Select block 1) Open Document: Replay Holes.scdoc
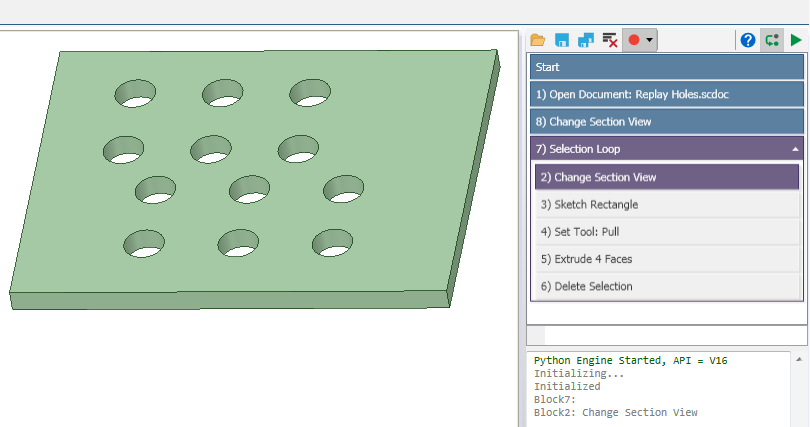Screen dimensions: 810x427 coord(667,94)
